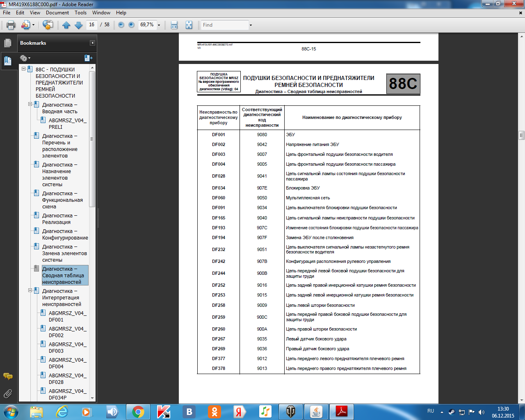Open the Find options dropdown arrow

(x=251, y=25)
